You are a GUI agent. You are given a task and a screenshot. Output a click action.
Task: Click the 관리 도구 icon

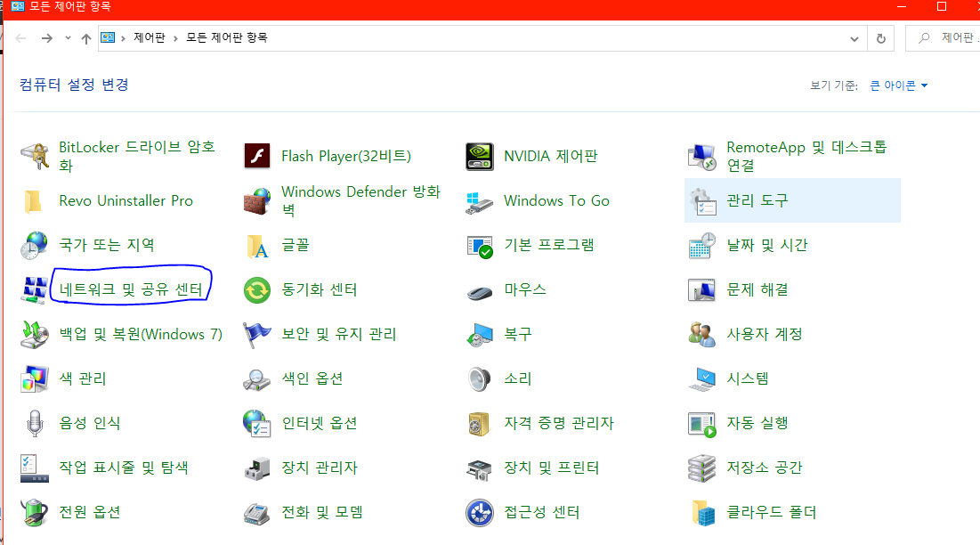702,201
